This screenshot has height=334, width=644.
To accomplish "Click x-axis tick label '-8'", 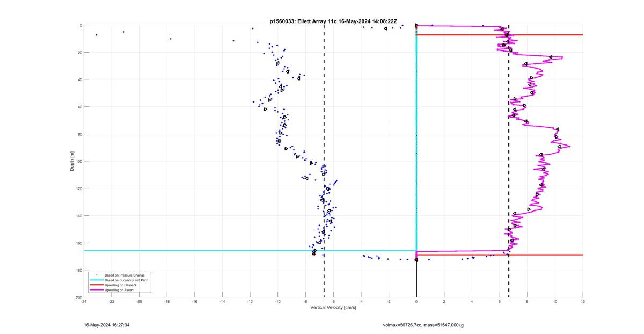I will (x=305, y=301).
